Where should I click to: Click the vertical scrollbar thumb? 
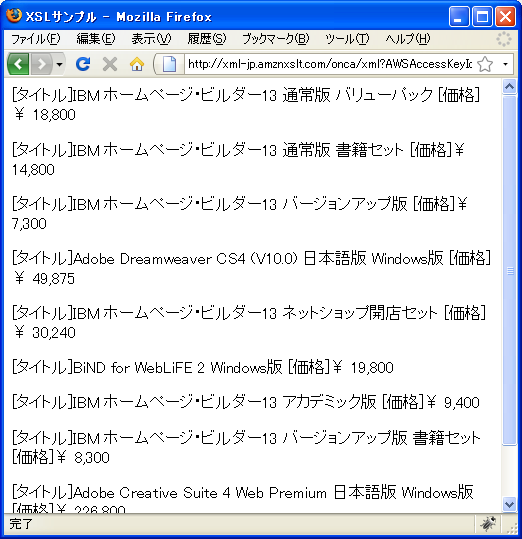(x=510, y=271)
